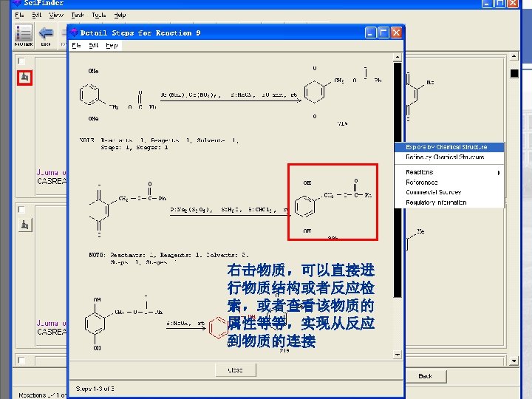Click the SciFinder app icon in main title bar
This screenshot has height=399, width=532.
tap(17, 3)
